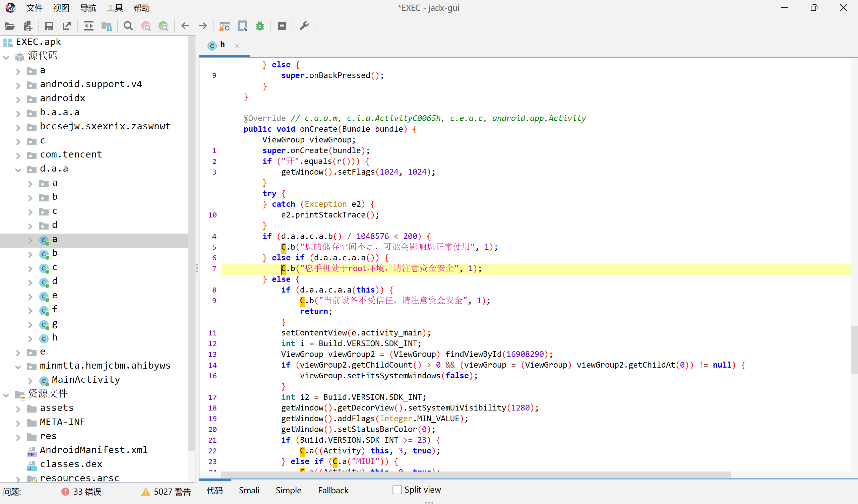
Task: Select resources.arsc file
Action: point(79,478)
